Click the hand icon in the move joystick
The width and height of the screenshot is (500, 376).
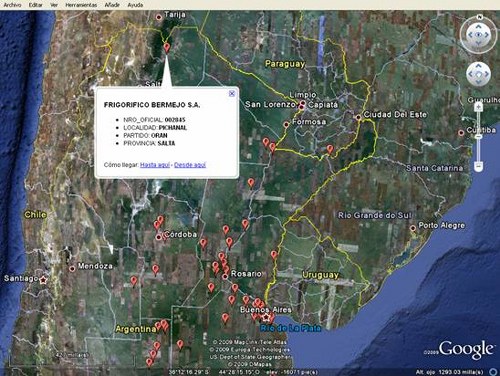pos(478,74)
